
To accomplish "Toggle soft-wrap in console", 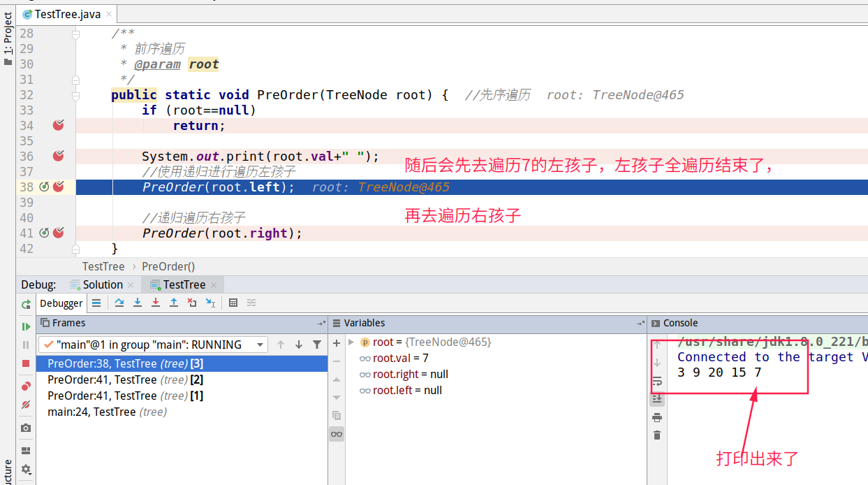I will pos(657,382).
